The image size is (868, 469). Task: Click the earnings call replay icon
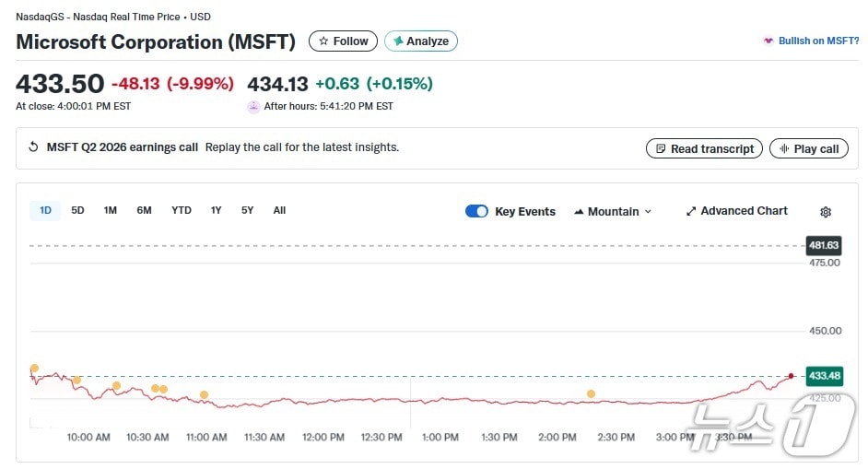pos(34,147)
